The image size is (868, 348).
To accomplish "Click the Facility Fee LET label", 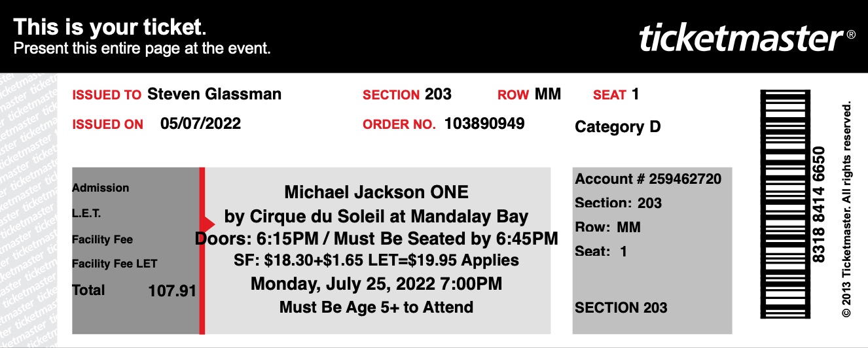I will point(115,264).
